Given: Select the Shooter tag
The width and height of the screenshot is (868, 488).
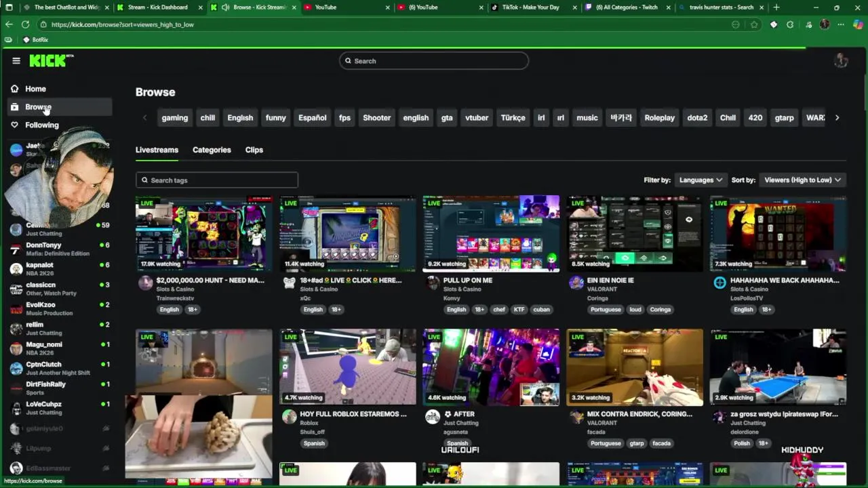Looking at the screenshot, I should coord(376,117).
